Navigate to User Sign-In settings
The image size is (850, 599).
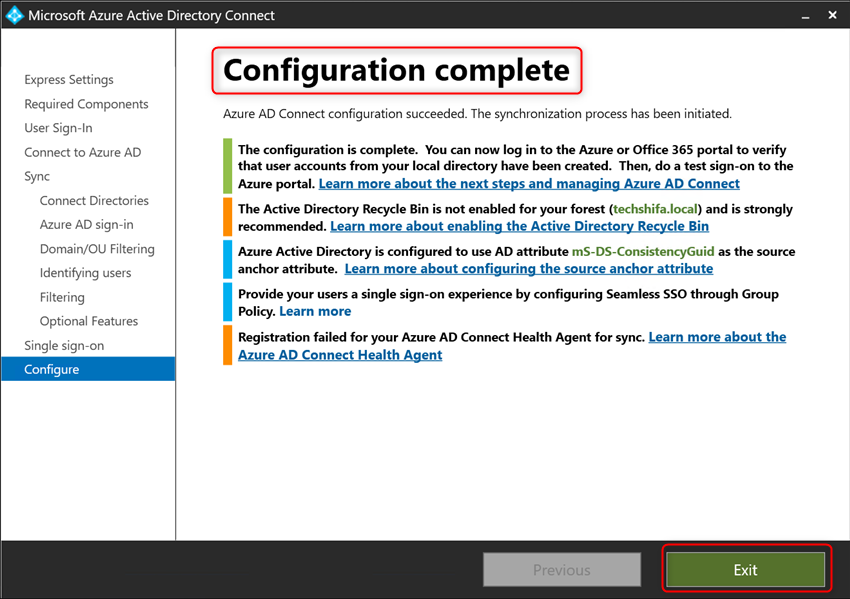tap(61, 127)
